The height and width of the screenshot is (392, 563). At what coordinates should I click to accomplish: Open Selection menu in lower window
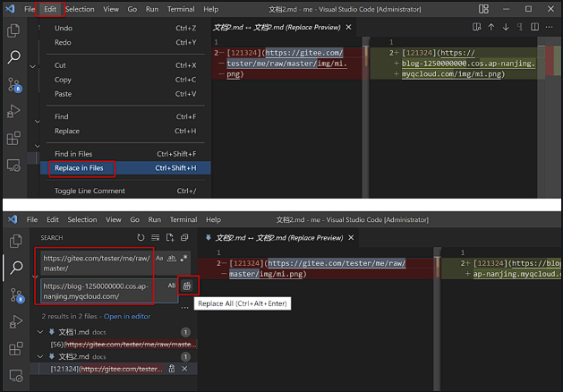click(x=82, y=219)
